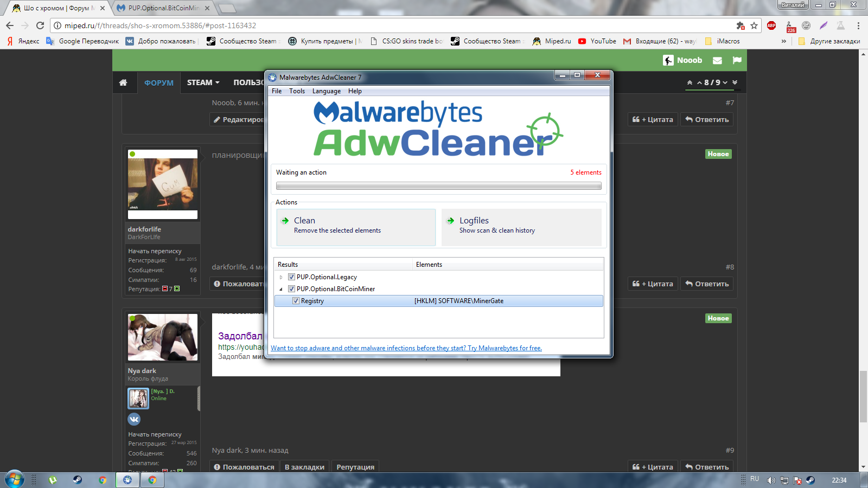Click the page vertical scrollbar thumb
The height and width of the screenshot is (488, 868).
pyautogui.click(x=863, y=396)
